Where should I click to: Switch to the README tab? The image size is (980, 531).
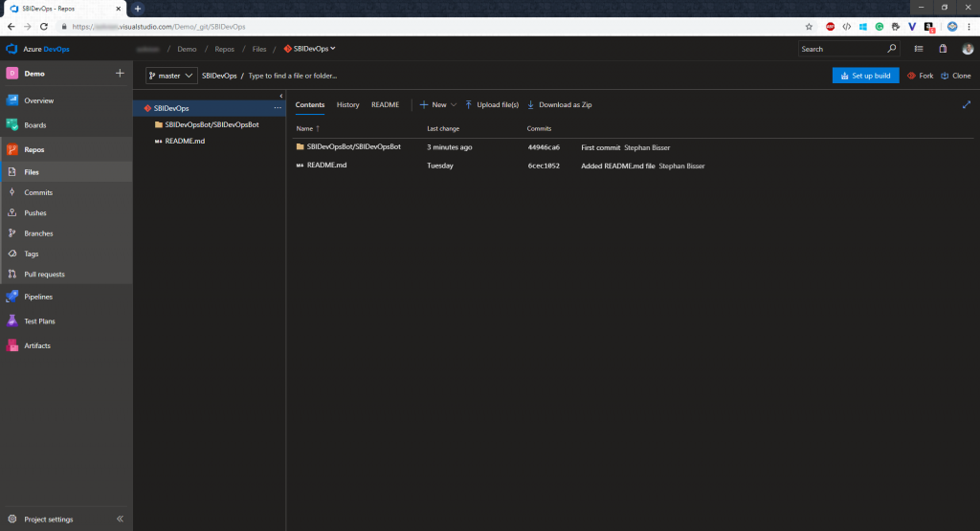(x=385, y=105)
